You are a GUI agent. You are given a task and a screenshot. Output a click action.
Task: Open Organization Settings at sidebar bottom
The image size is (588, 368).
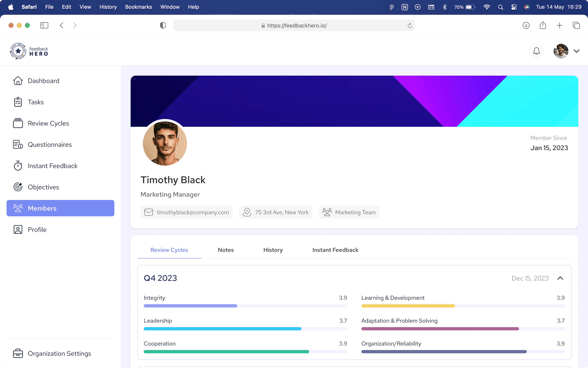[x=60, y=353]
